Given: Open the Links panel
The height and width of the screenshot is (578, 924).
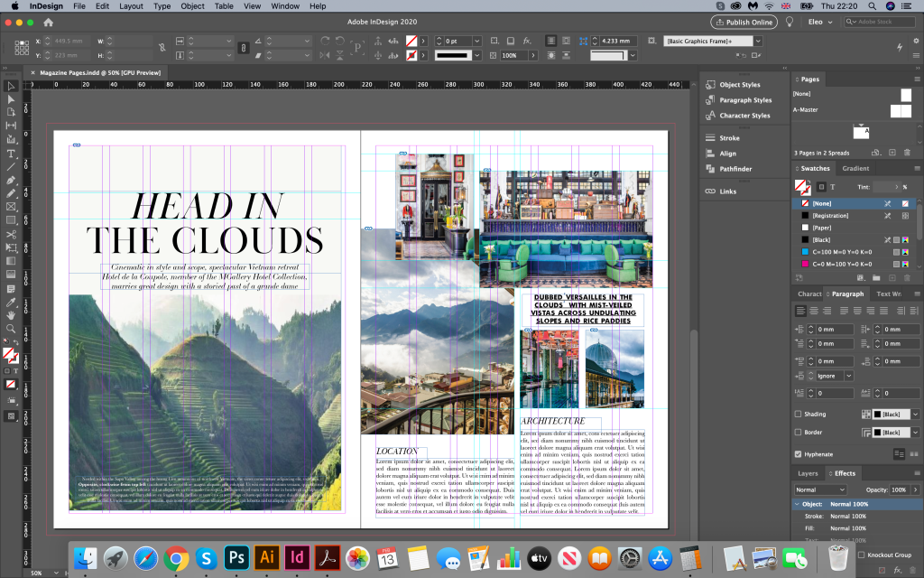Looking at the screenshot, I should (x=727, y=191).
